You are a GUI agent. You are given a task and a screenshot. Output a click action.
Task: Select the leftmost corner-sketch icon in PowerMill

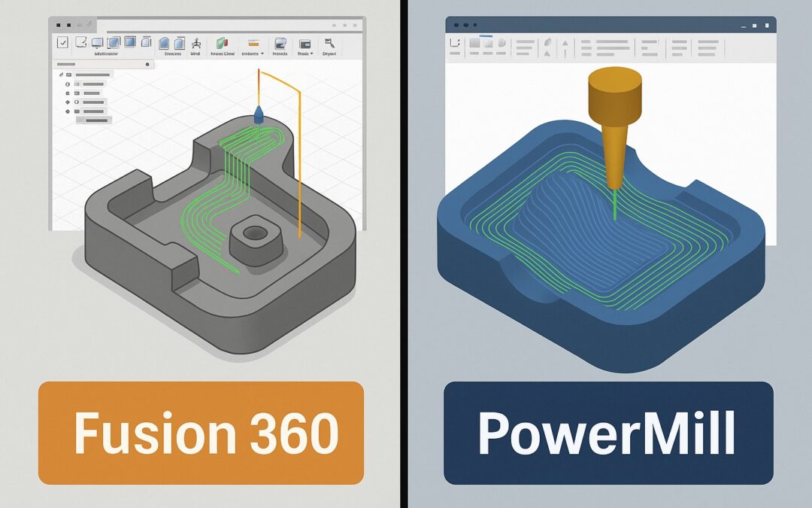click(x=454, y=42)
